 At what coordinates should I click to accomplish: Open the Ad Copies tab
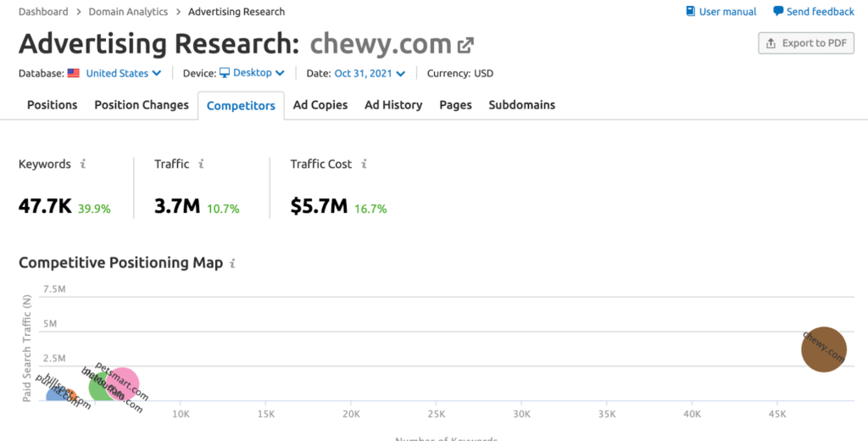pos(320,105)
